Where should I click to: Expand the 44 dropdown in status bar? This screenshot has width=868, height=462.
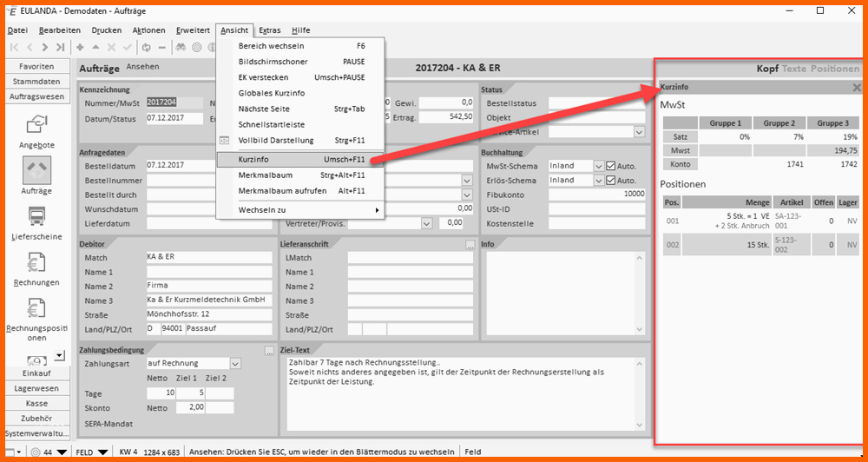(62, 452)
